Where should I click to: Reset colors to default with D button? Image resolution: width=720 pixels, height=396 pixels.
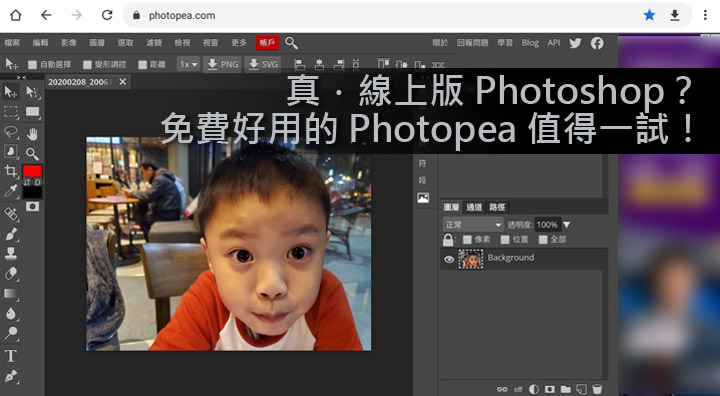click(x=38, y=182)
